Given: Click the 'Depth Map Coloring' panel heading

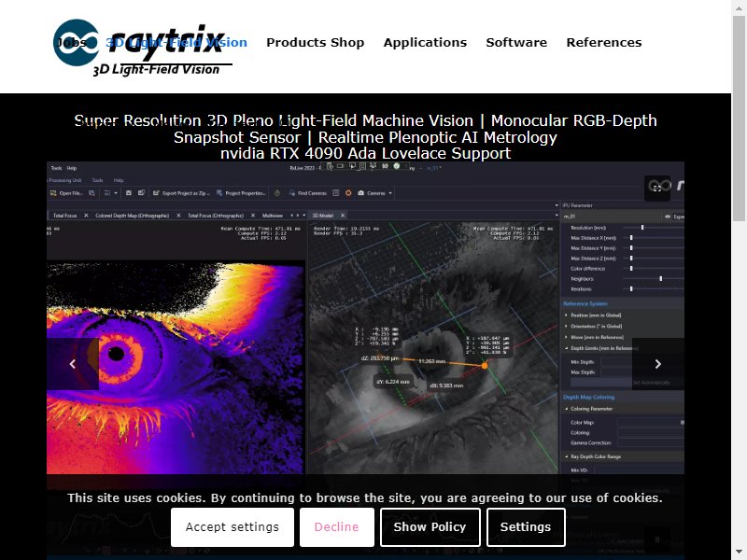Looking at the screenshot, I should [x=589, y=398].
